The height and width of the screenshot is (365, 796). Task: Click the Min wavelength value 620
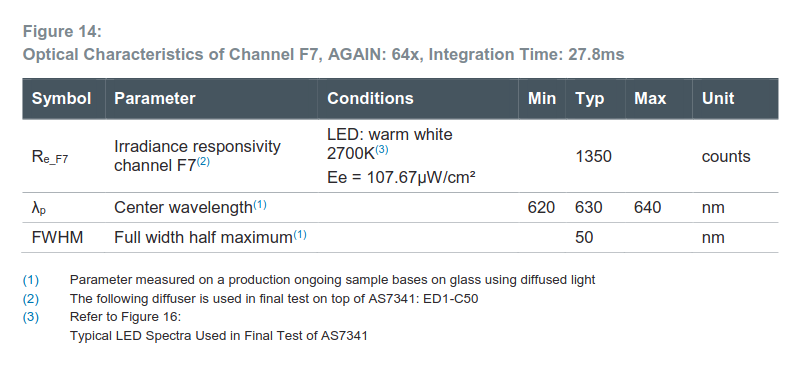541,207
